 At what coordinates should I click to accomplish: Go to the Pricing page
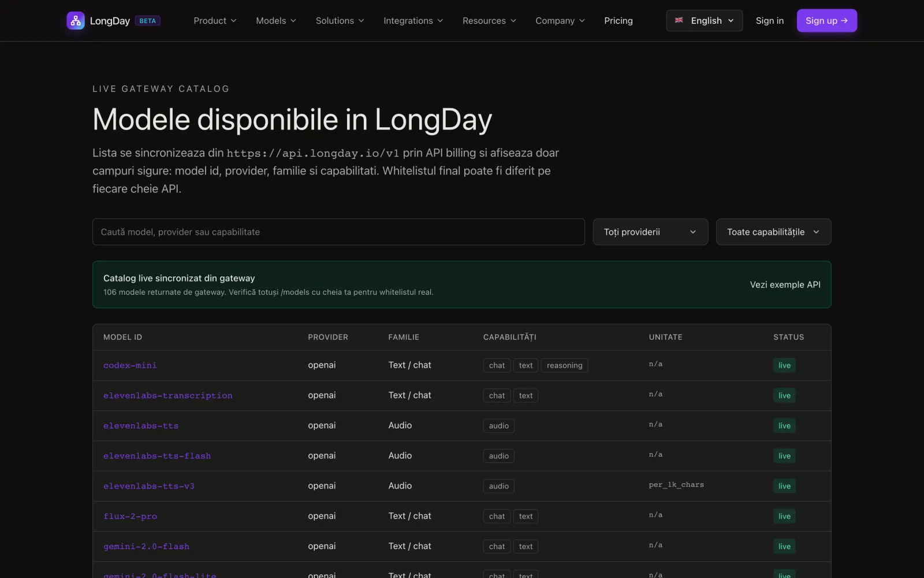[619, 21]
